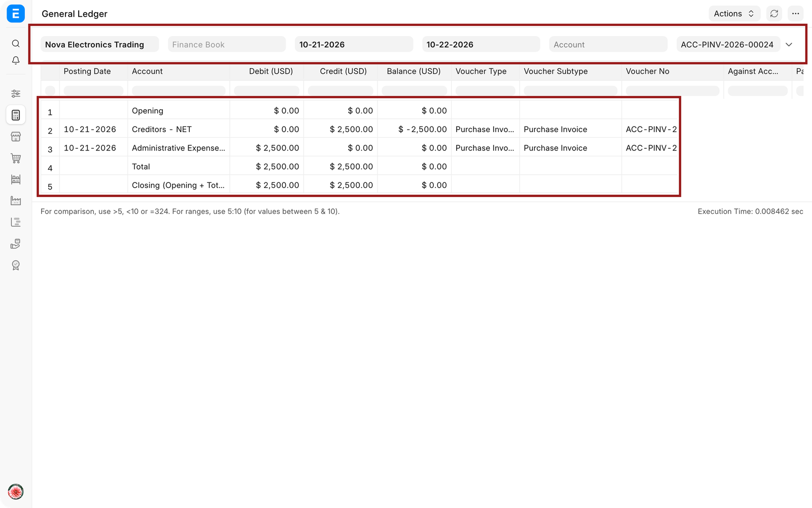Open Stock warehouse shelves icon
812x508 pixels.
click(16, 179)
